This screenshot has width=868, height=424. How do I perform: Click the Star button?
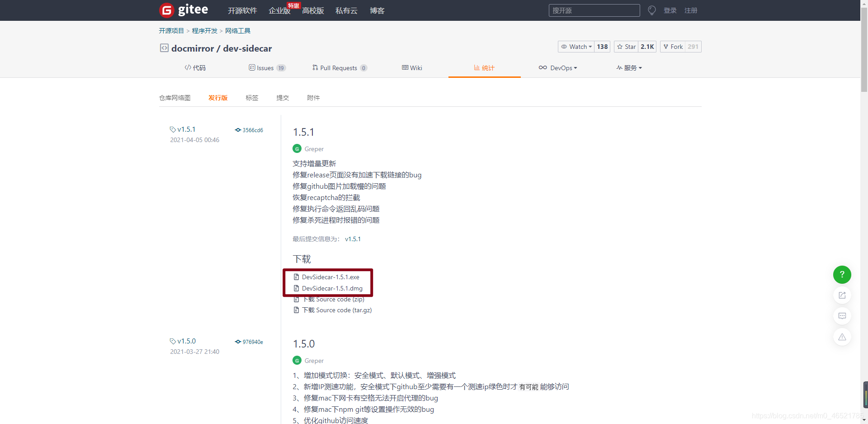[626, 47]
